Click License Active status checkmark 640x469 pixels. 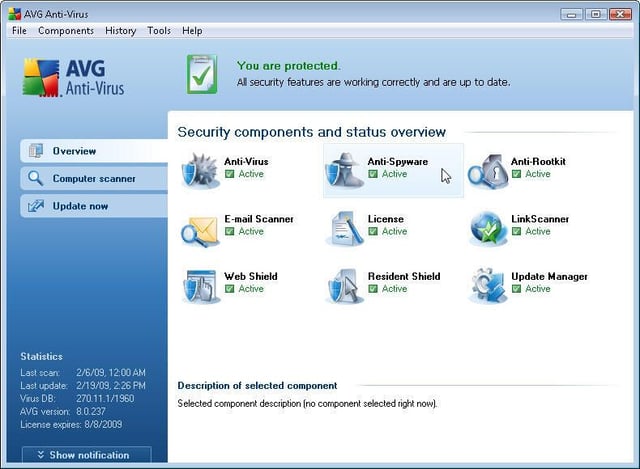(x=373, y=231)
